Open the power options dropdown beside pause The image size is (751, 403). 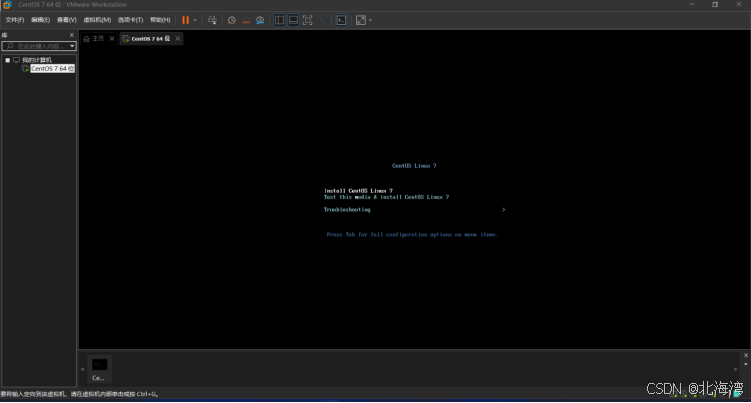[195, 20]
